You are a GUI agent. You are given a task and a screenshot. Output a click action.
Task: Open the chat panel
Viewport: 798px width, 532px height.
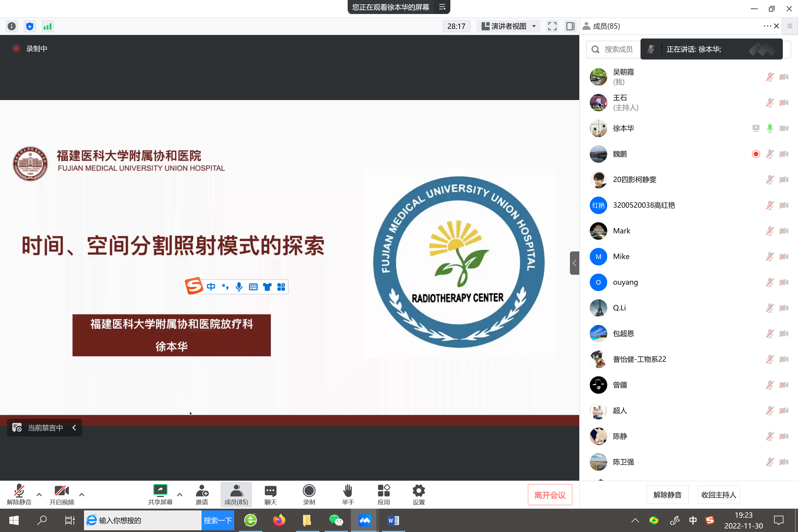pyautogui.click(x=270, y=494)
